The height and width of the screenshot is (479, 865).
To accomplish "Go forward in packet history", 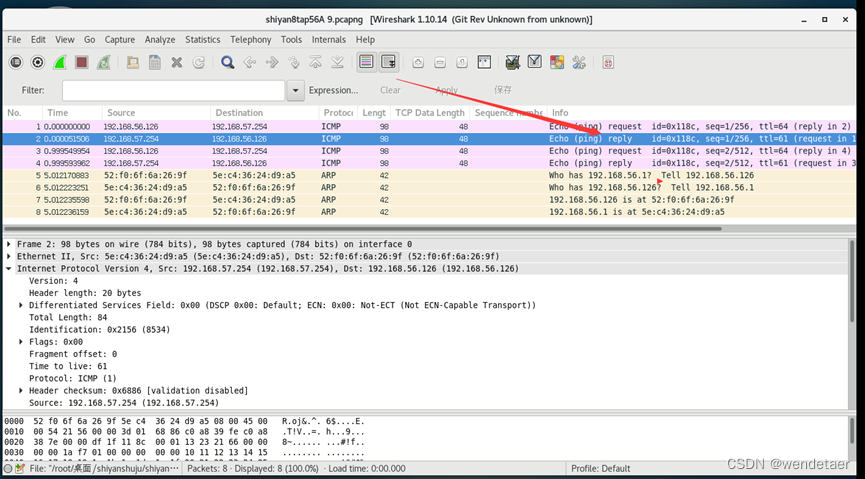I will tap(272, 62).
